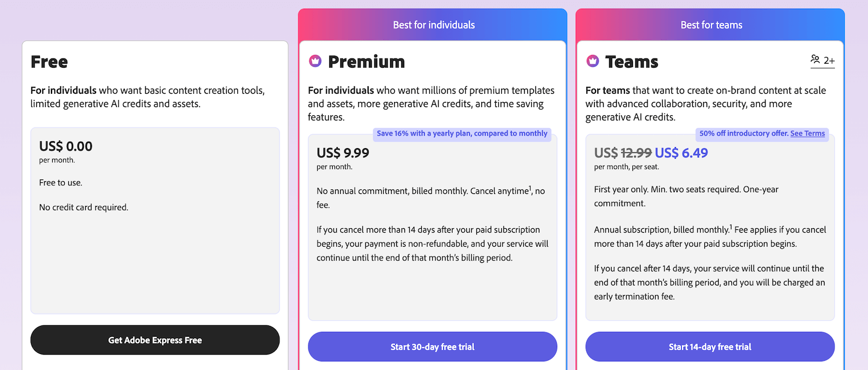The width and height of the screenshot is (868, 370).
Task: Click the Premium plan crown icon
Action: (x=315, y=60)
